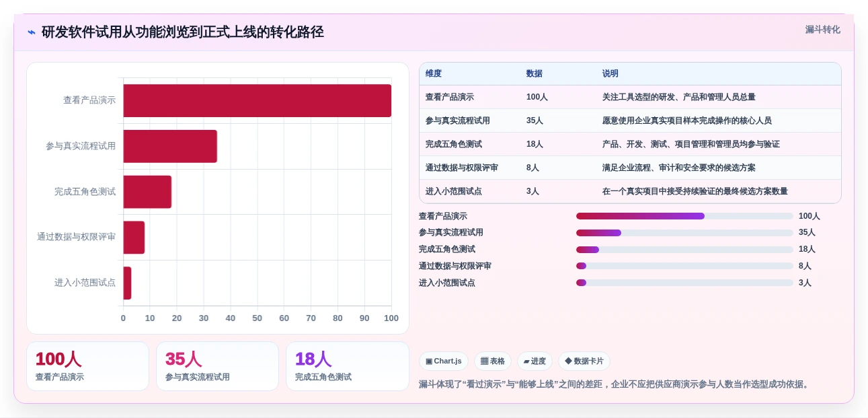Click the 查看产品演示 chart bar

[x=257, y=100]
